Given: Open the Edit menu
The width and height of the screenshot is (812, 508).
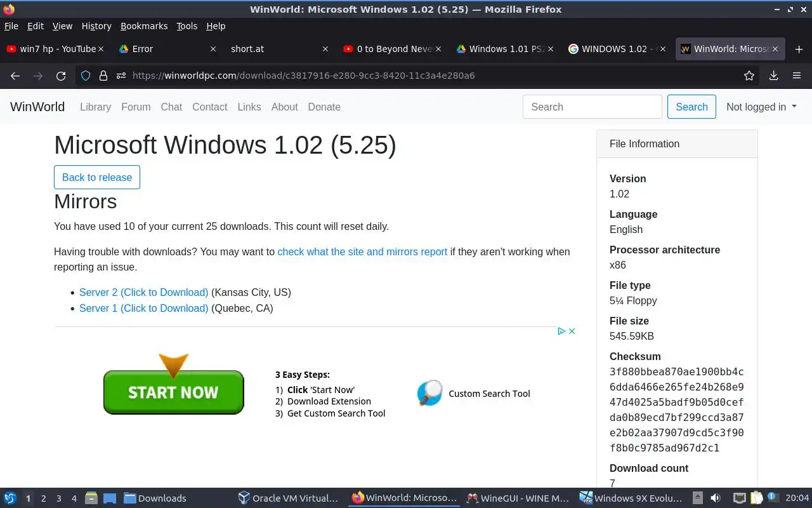Looking at the screenshot, I should click(x=36, y=26).
